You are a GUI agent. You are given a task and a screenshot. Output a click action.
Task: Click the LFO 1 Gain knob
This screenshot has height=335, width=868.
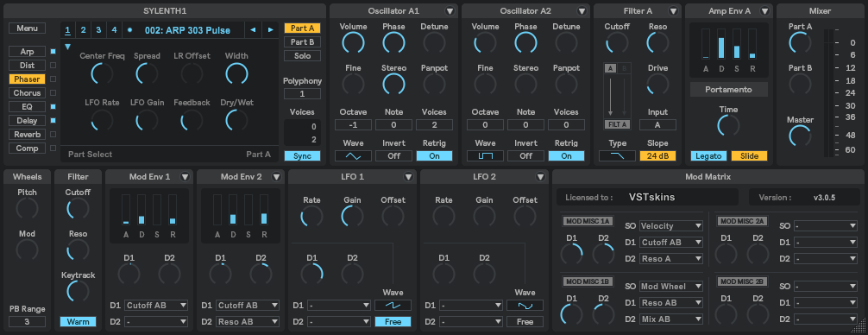pyautogui.click(x=353, y=216)
